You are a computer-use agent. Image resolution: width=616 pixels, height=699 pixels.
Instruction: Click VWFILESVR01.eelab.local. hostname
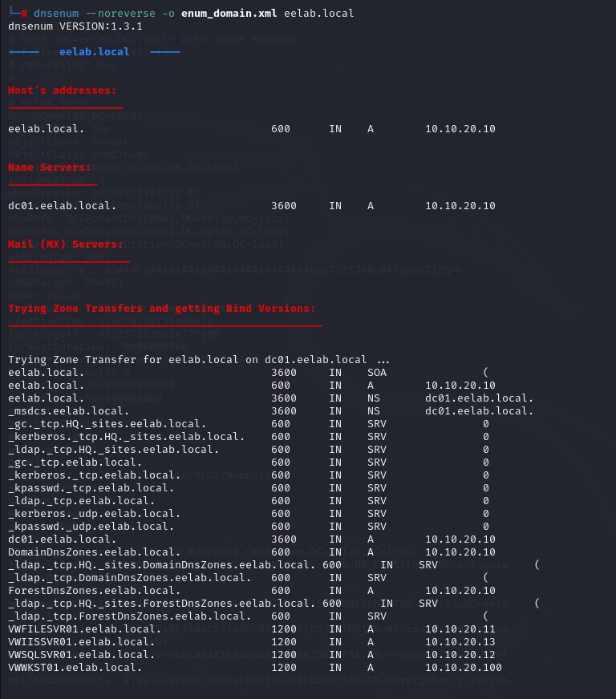(x=85, y=629)
